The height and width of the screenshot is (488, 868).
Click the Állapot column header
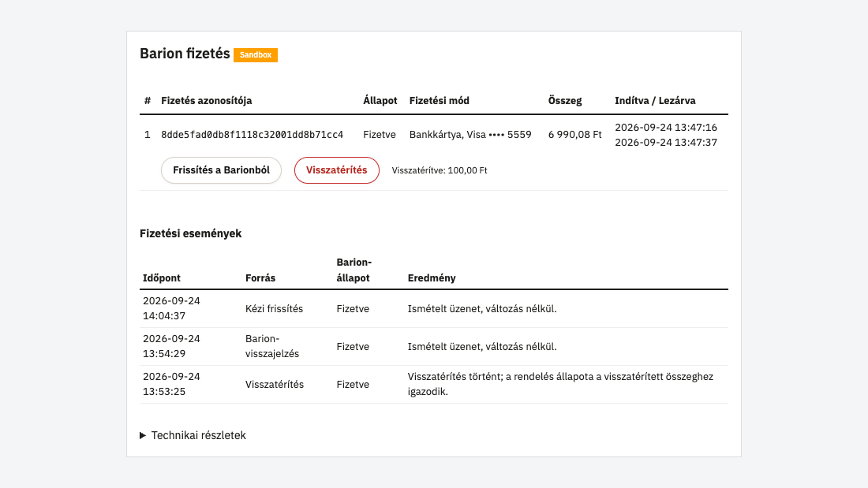(380, 101)
